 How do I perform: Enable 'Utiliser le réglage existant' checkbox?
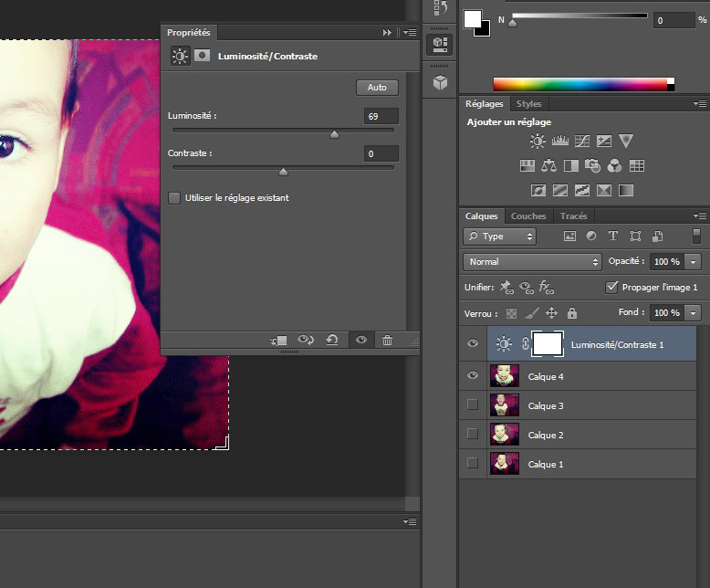[x=174, y=197]
